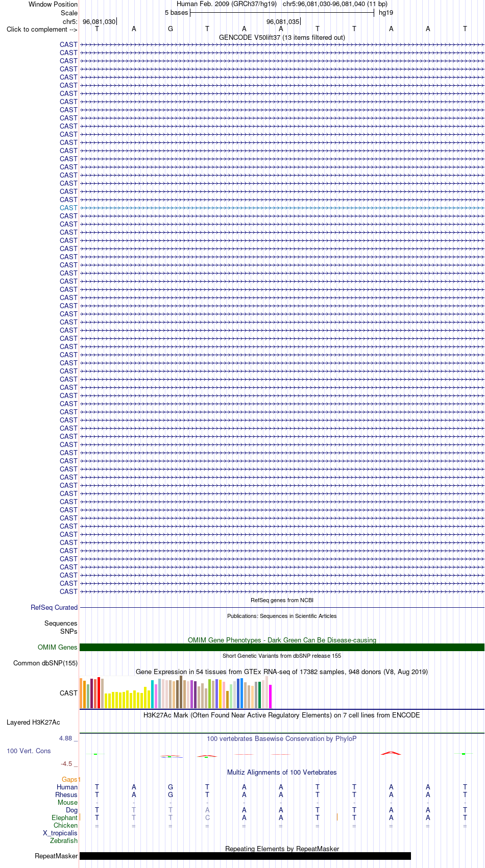Click the magenta bar in GTEx chart
The image size is (485, 868).
271,697
